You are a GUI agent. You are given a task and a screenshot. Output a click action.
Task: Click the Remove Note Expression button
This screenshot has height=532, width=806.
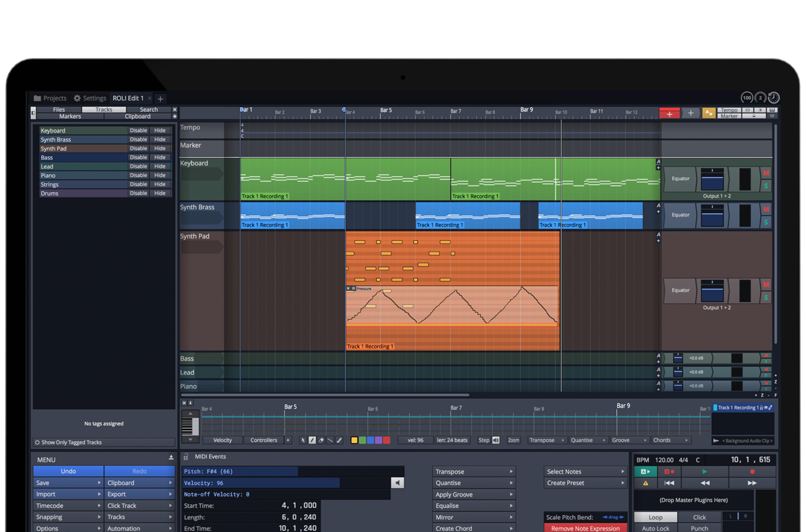[585, 528]
